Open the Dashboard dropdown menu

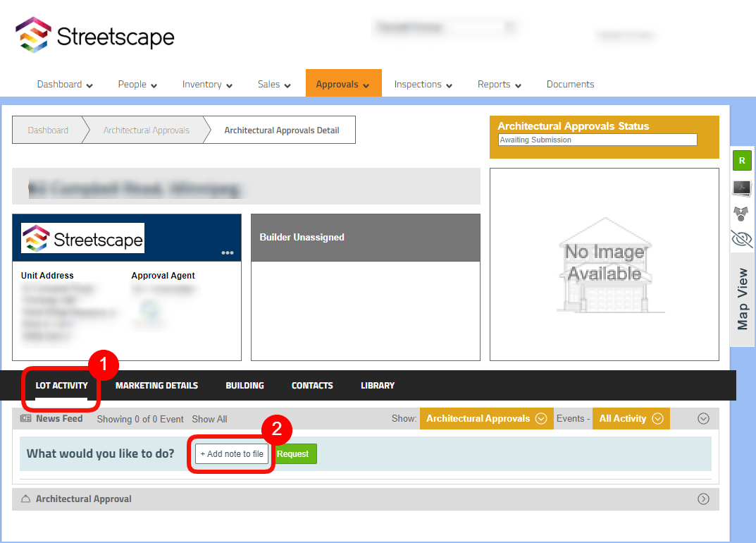[x=65, y=85]
